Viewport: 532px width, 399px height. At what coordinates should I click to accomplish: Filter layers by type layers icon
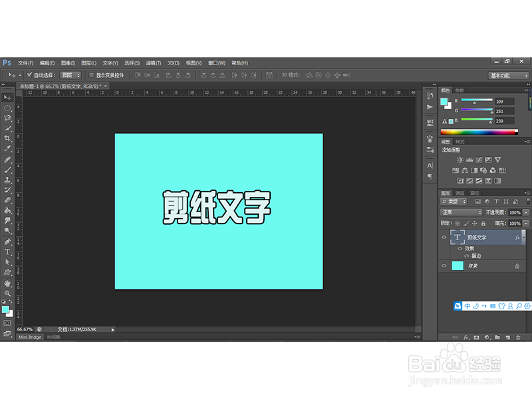click(497, 201)
